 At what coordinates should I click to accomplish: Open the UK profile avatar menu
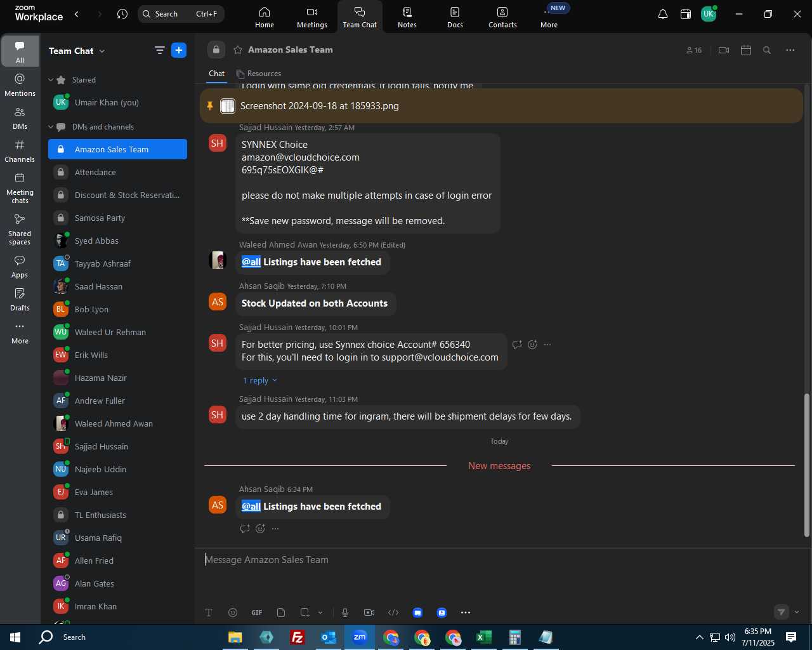pos(709,14)
